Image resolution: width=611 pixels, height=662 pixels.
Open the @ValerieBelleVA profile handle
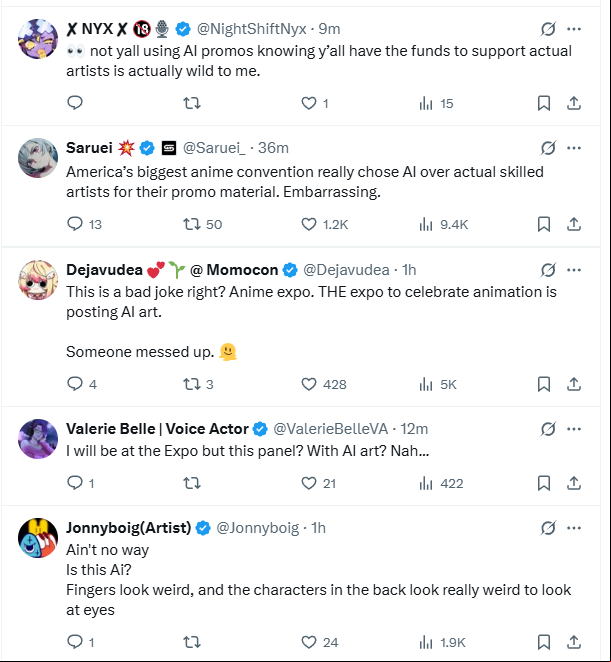[331, 429]
